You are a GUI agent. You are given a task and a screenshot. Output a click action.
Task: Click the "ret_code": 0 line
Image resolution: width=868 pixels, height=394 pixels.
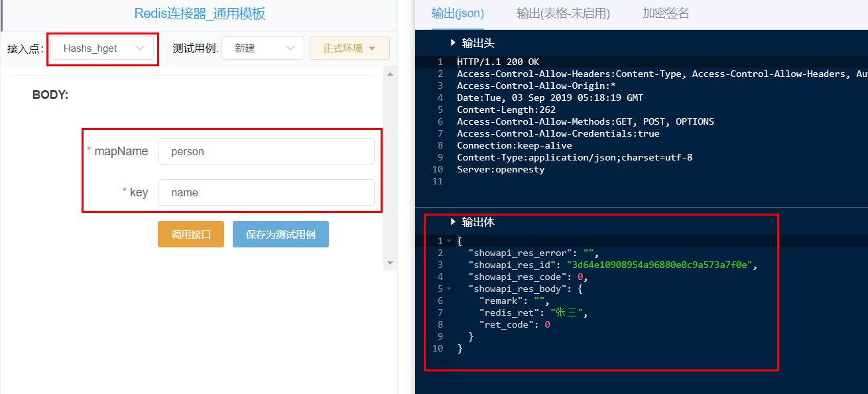pos(515,324)
